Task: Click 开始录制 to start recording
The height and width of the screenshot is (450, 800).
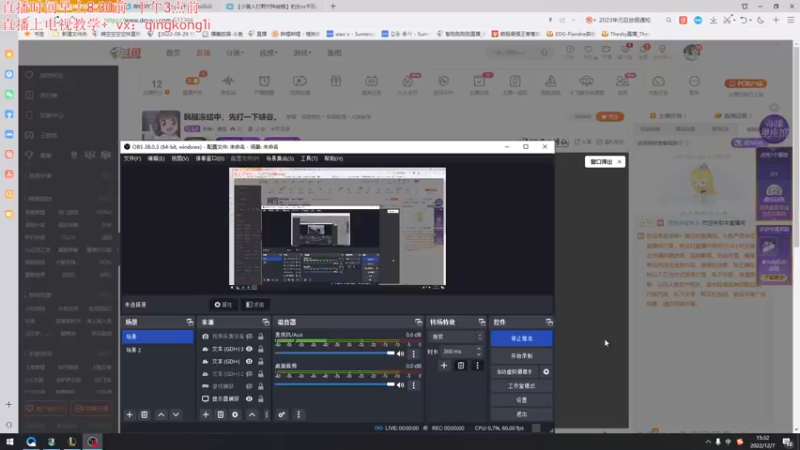Action: (x=521, y=356)
